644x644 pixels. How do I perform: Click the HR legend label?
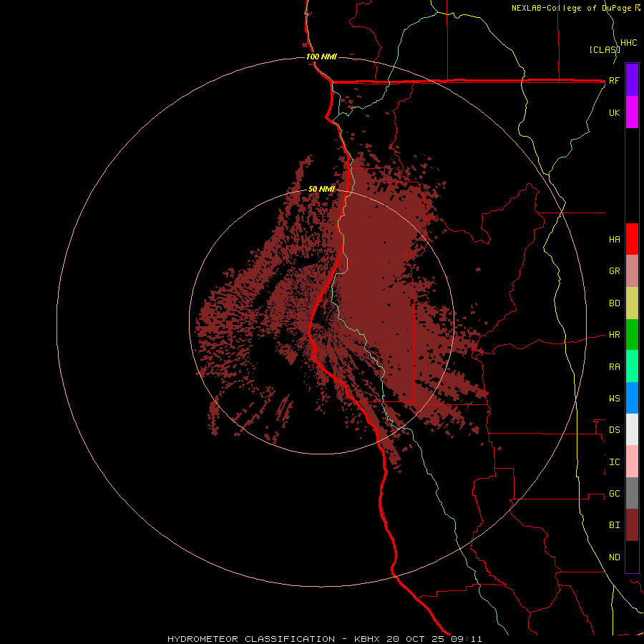coord(615,335)
